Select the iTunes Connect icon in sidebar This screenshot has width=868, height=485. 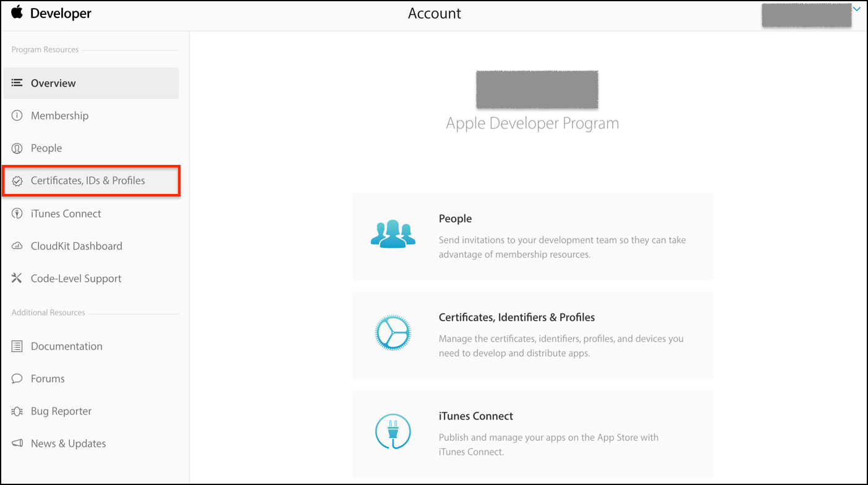[x=17, y=213]
